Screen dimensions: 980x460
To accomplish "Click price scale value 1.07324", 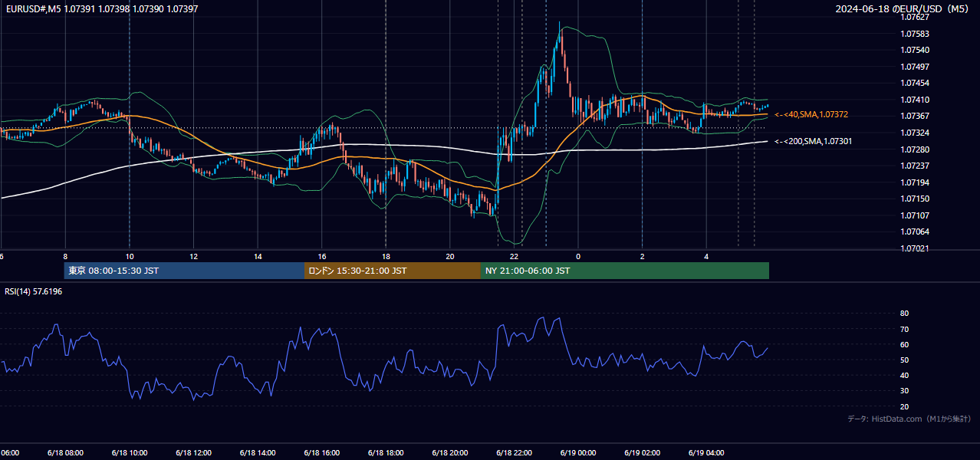I will 915,133.
